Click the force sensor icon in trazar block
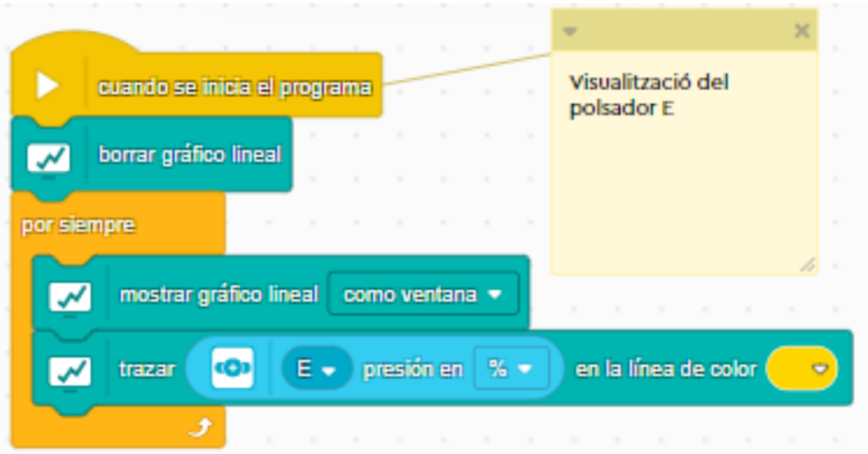The width and height of the screenshot is (868, 454). click(232, 369)
